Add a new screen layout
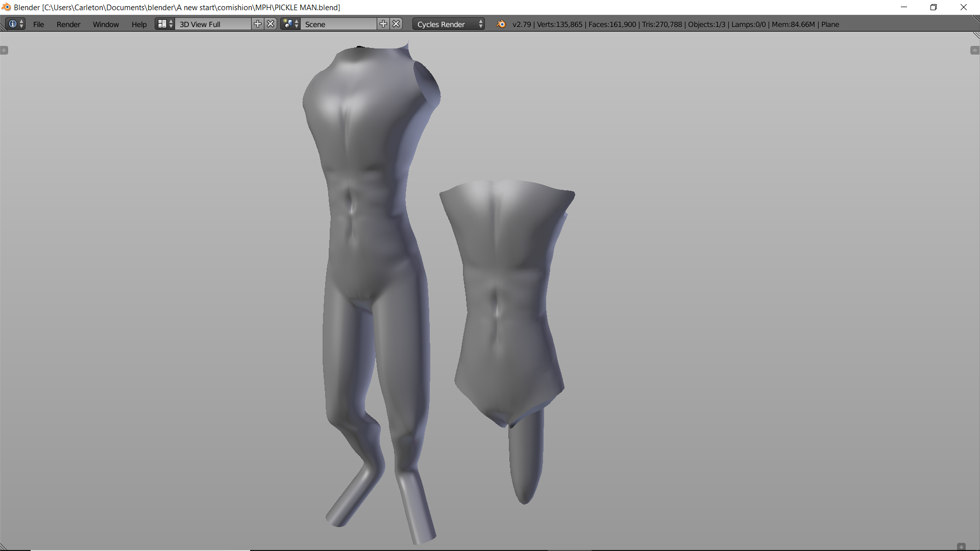The image size is (980, 551). tap(258, 24)
